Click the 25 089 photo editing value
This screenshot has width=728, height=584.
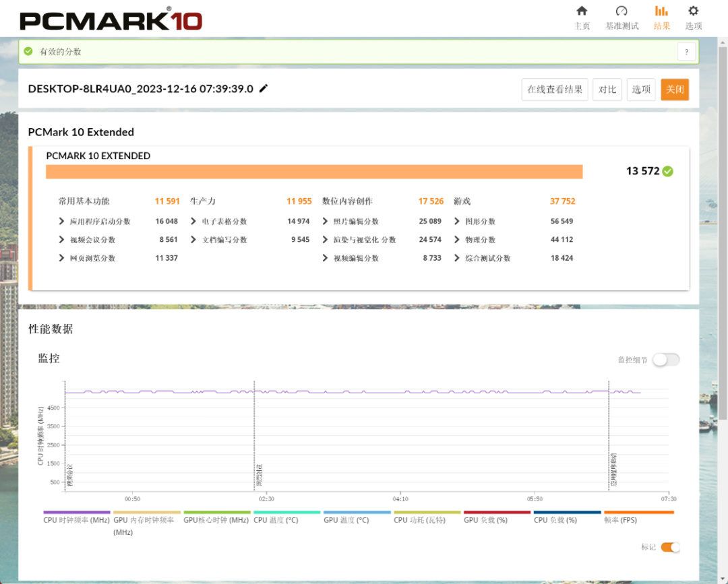click(430, 221)
